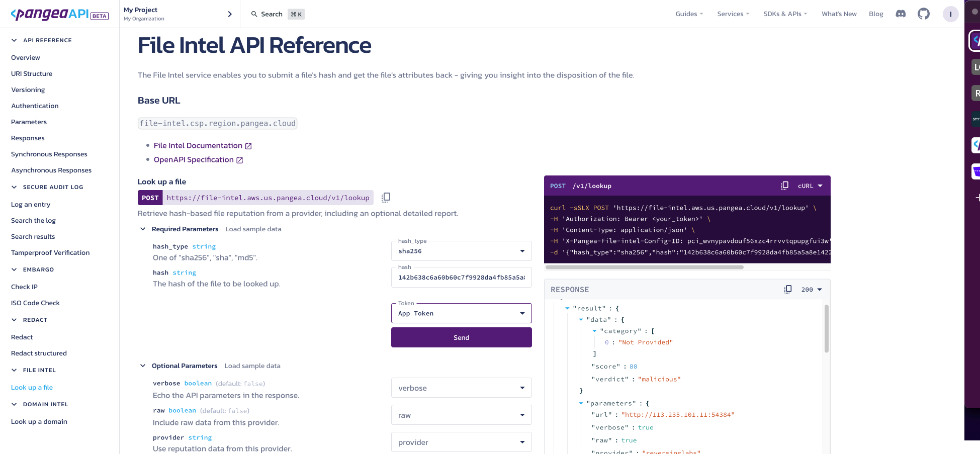Copy the response JSON
980x454 pixels.
point(788,289)
